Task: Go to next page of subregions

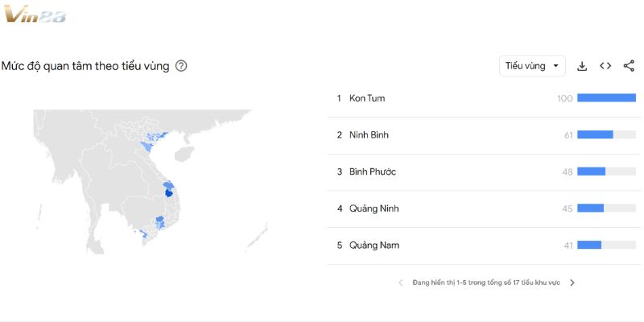Action: (x=572, y=283)
